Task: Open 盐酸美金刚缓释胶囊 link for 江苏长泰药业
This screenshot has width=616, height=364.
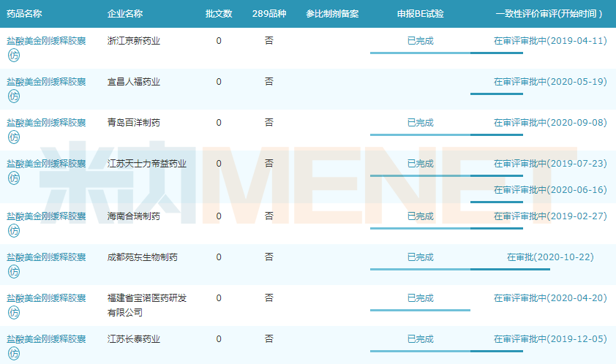Action: tap(46, 339)
